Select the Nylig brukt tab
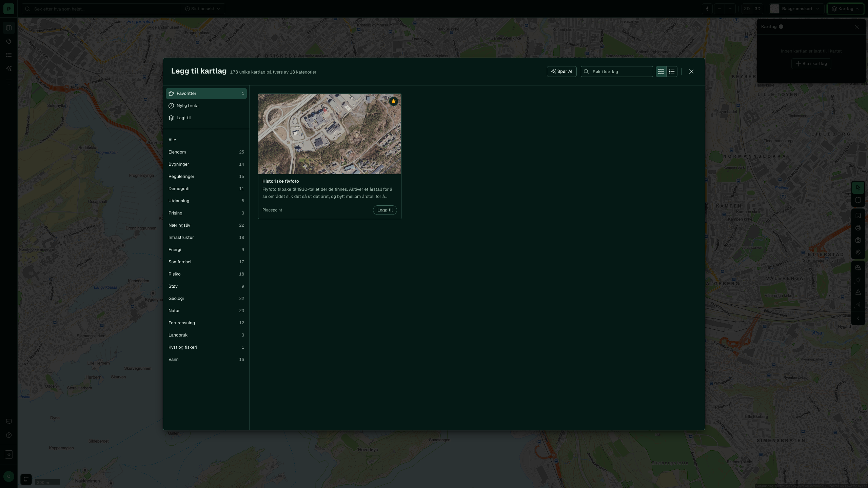The height and width of the screenshot is (488, 868). point(206,106)
